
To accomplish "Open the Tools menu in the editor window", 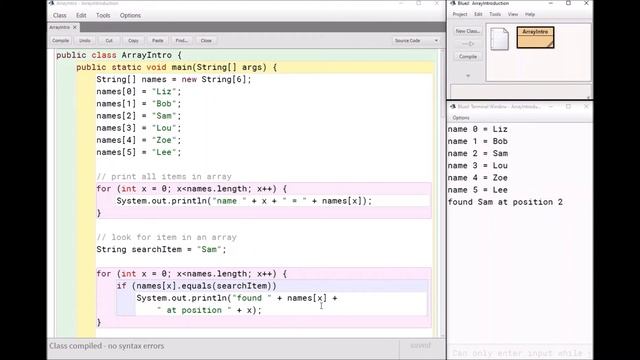I will click(103, 16).
